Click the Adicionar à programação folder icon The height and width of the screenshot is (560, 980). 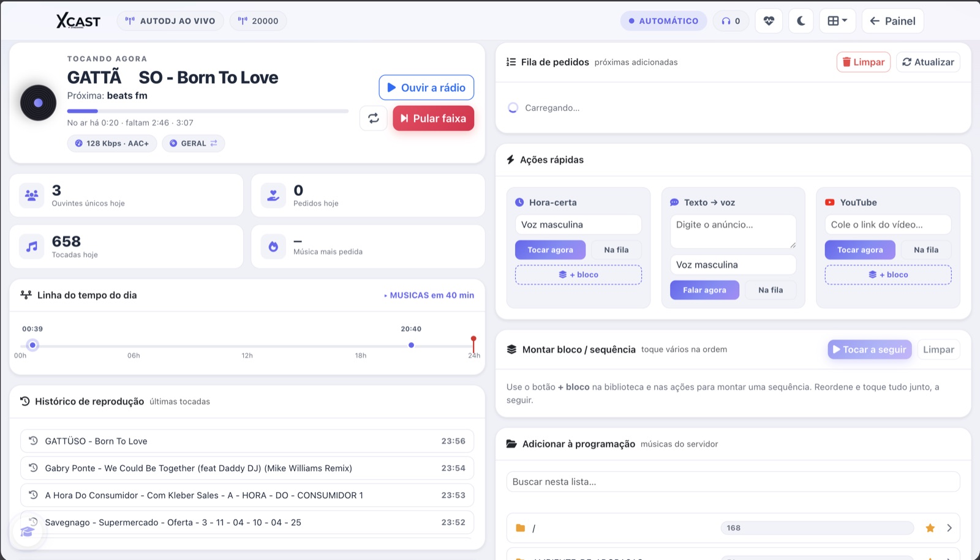[511, 444]
